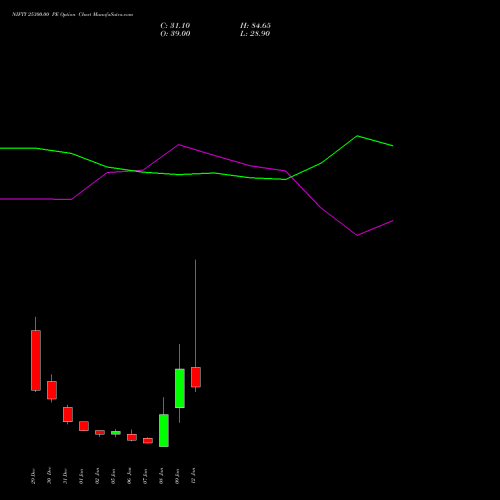Click the 07 Jan date label

click(x=145, y=476)
